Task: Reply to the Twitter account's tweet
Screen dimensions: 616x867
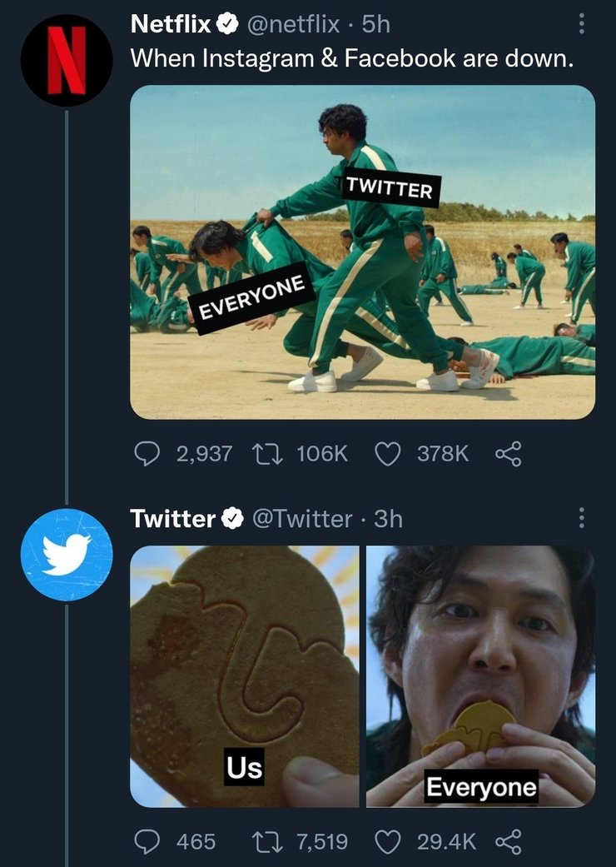Action: (147, 841)
